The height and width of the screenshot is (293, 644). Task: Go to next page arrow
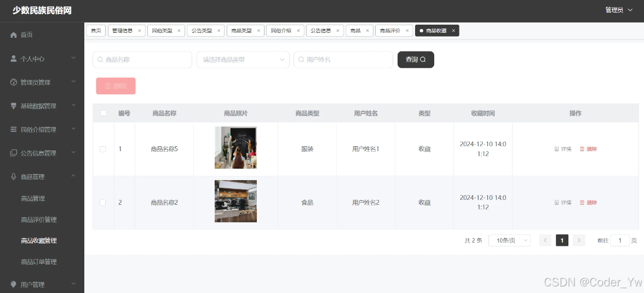(x=579, y=240)
